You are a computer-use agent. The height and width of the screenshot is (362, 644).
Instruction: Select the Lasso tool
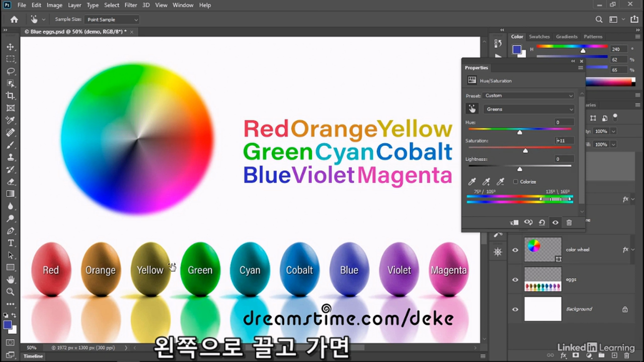click(10, 71)
